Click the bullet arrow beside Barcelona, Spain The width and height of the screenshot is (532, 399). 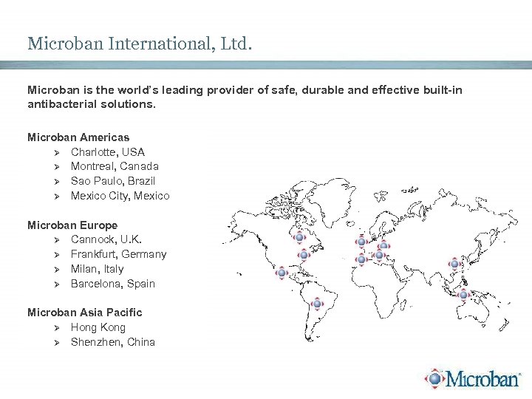57,284
